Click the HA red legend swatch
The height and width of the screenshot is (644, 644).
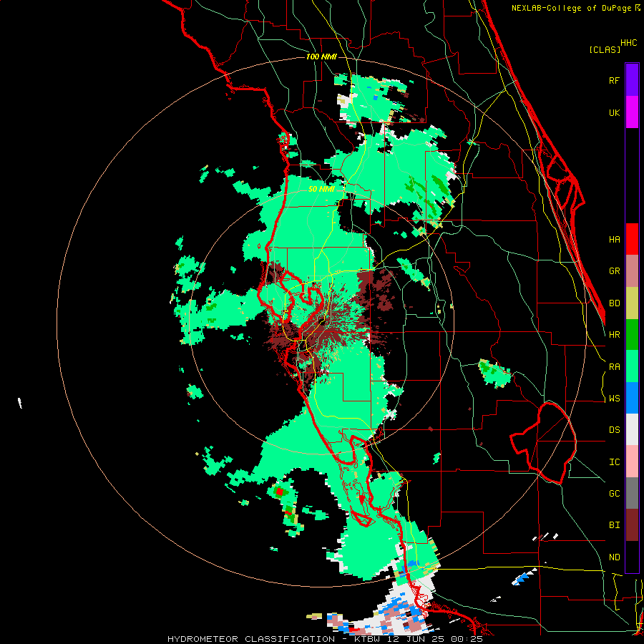click(x=632, y=239)
